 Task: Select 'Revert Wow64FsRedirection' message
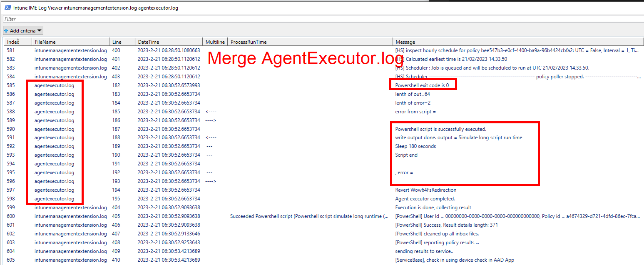click(x=425, y=190)
